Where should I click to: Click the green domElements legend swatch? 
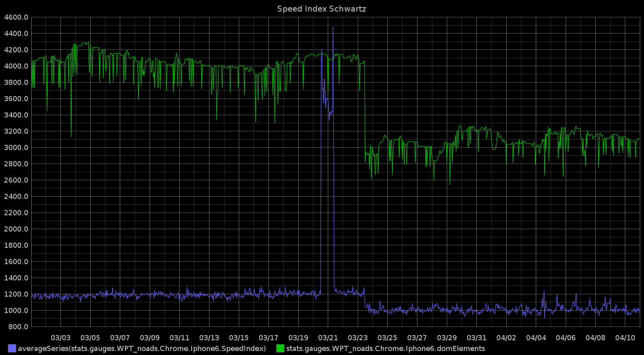pyautogui.click(x=280, y=348)
